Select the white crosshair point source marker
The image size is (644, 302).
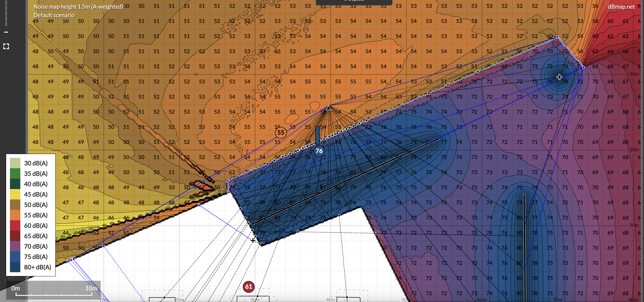coord(559,77)
